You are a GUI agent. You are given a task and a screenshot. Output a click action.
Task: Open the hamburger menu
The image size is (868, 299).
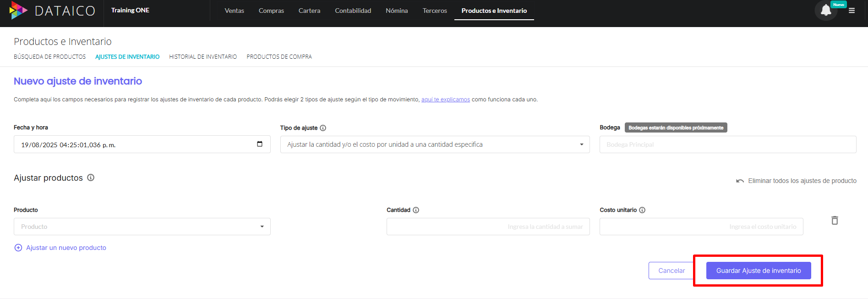click(x=852, y=11)
